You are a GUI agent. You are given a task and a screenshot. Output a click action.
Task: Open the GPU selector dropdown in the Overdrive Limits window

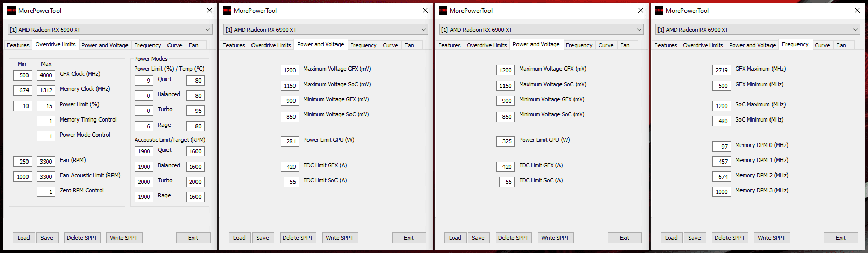point(110,30)
